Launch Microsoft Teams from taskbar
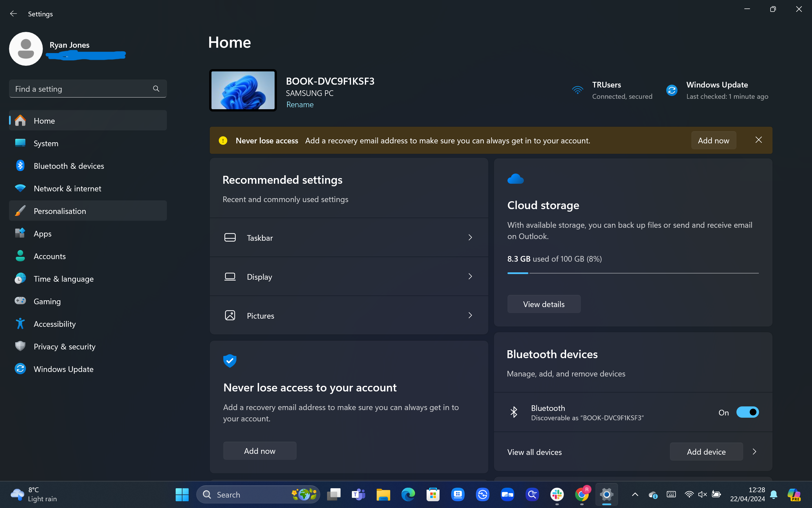 coord(358,494)
